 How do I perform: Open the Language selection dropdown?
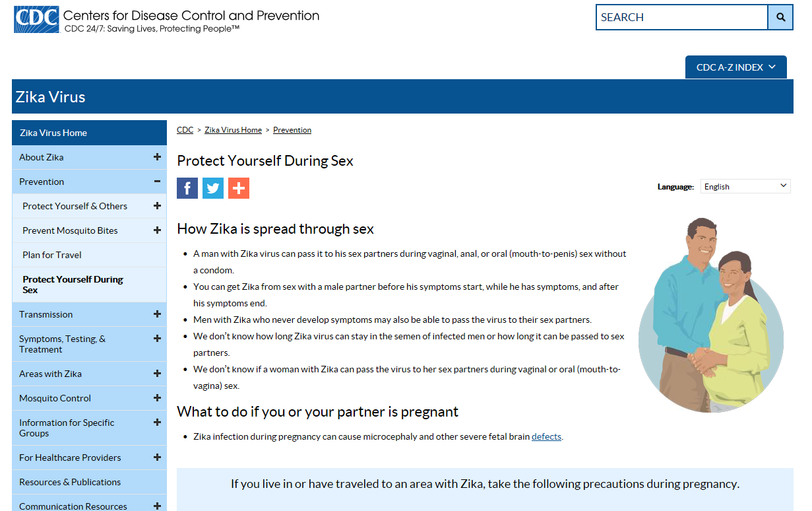pos(745,186)
